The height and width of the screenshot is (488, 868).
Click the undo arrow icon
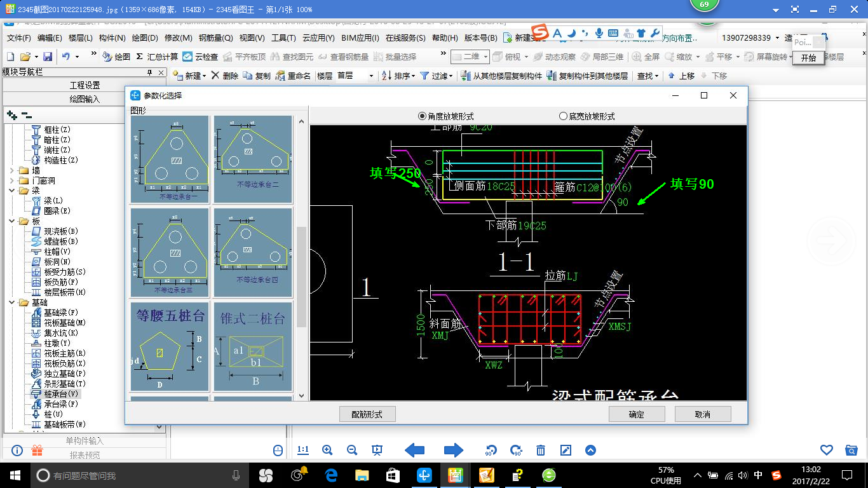click(66, 57)
